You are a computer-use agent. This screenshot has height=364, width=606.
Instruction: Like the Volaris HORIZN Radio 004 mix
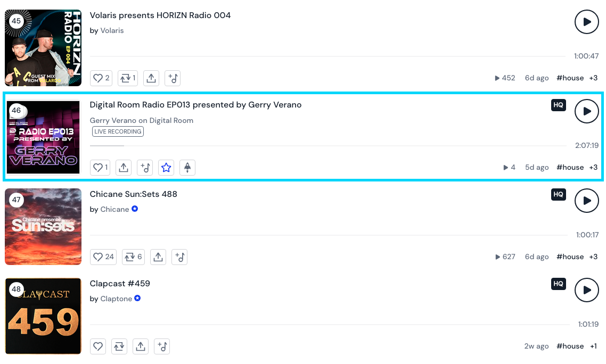[x=101, y=78]
